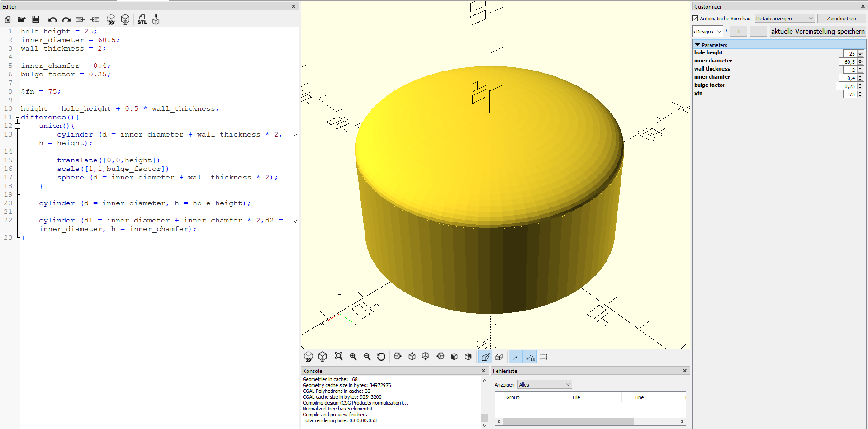Toggle display of the coordinate axes

click(516, 357)
